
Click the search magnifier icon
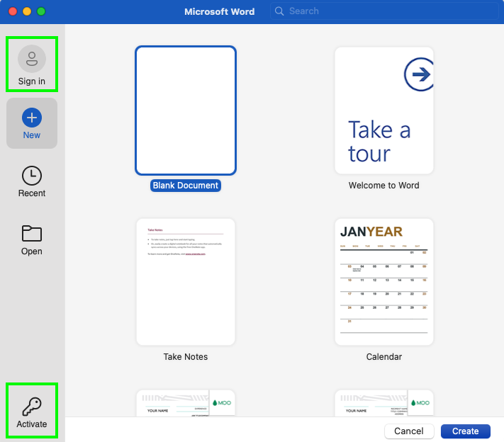coord(279,11)
